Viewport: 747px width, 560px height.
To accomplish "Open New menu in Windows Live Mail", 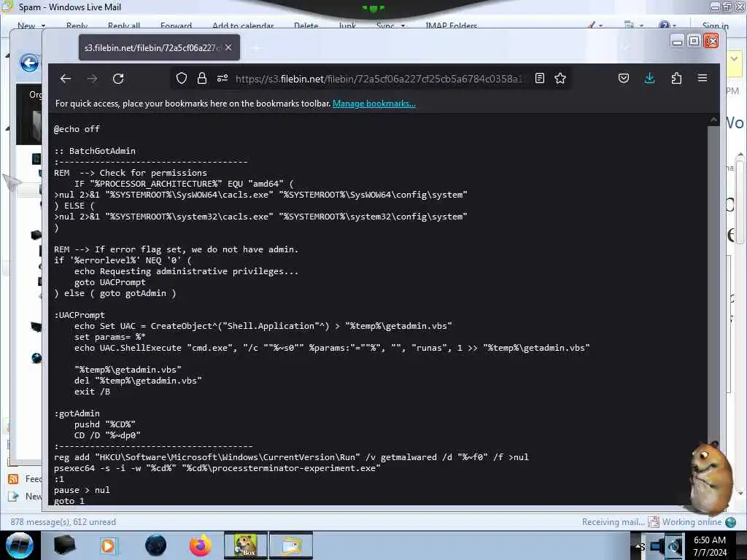I will pos(31,26).
